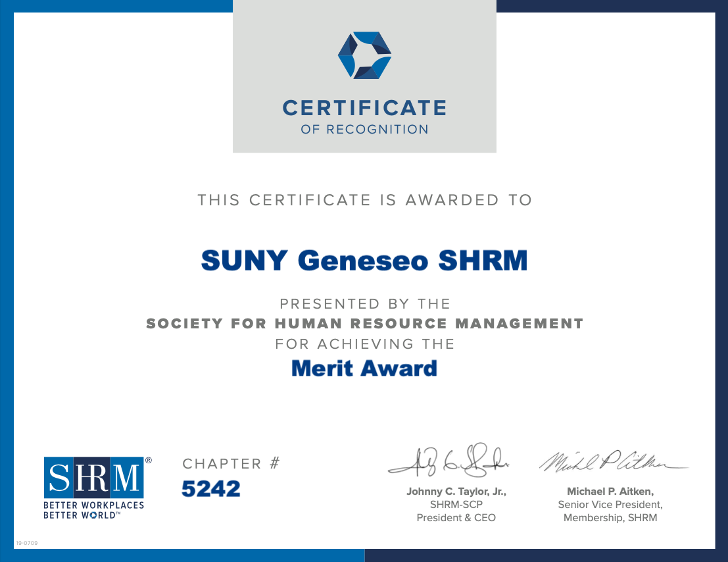Screen dimensions: 728x562
Task: Click the registered trademark symbol beside SHRM logo
Action: [x=149, y=459]
